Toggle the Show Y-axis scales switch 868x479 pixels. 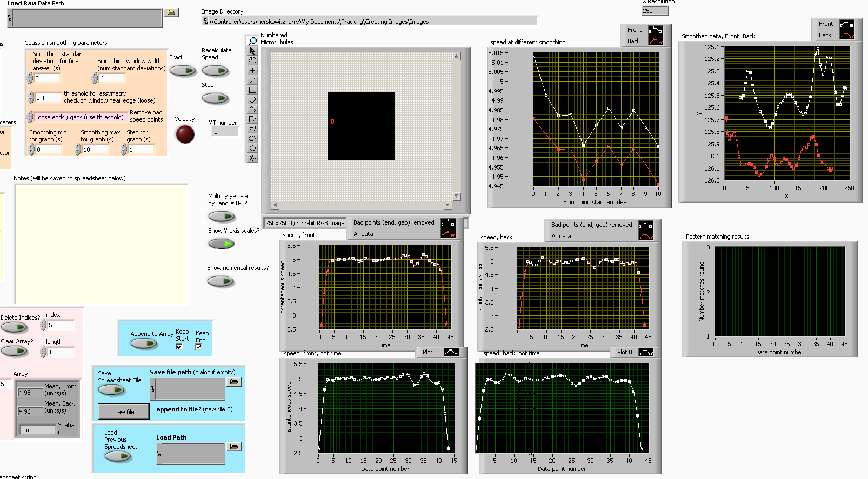(x=222, y=244)
